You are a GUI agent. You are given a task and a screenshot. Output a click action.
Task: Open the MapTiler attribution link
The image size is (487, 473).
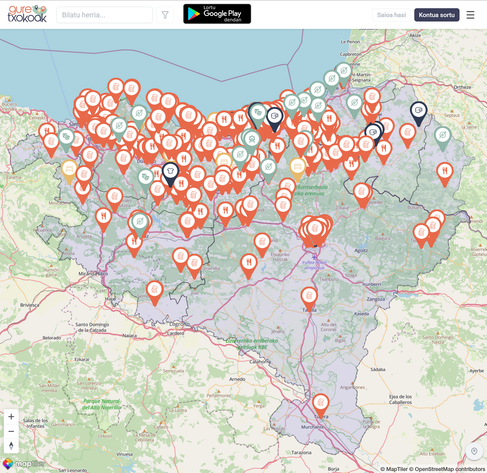click(x=396, y=469)
